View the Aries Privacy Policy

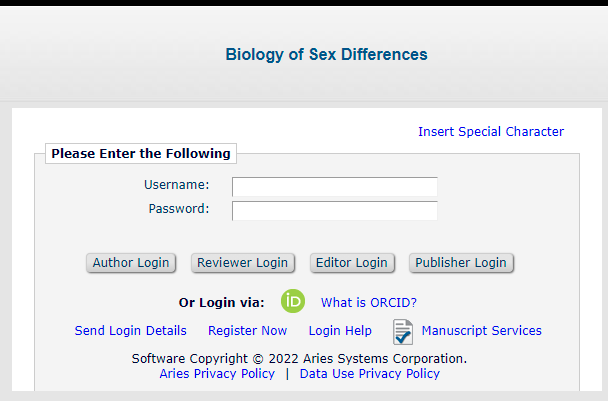click(x=217, y=374)
